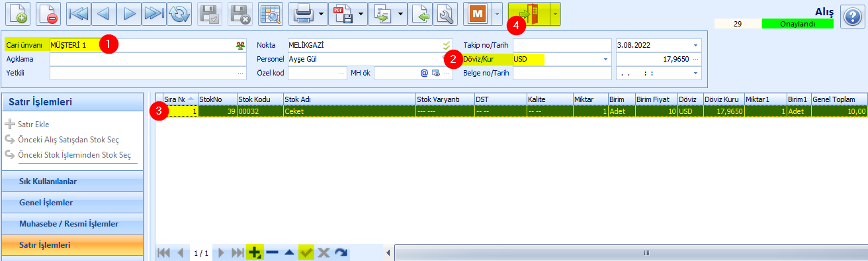Open customer lookup icon in Cari ünvanı field
This screenshot has width=868, height=261.
[x=240, y=45]
